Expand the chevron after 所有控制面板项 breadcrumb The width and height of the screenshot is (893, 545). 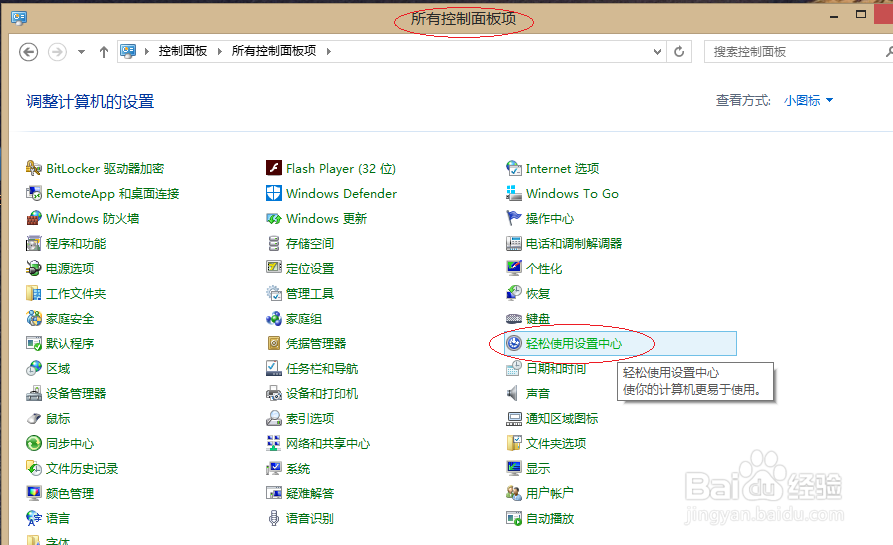coord(329,51)
